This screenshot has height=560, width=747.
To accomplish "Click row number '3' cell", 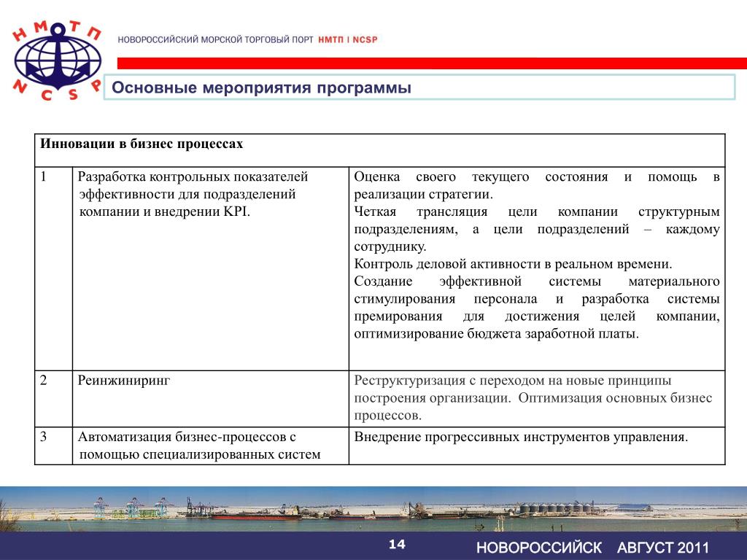I will (54, 446).
